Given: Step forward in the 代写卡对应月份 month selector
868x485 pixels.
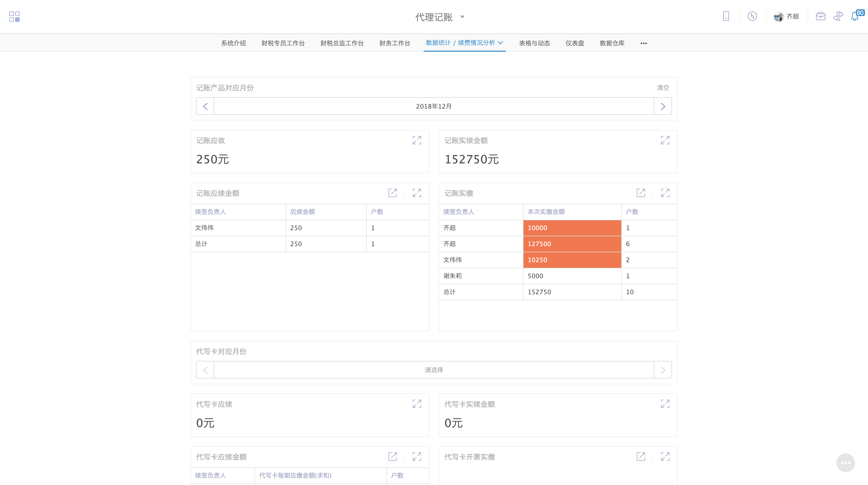Looking at the screenshot, I should tap(663, 370).
